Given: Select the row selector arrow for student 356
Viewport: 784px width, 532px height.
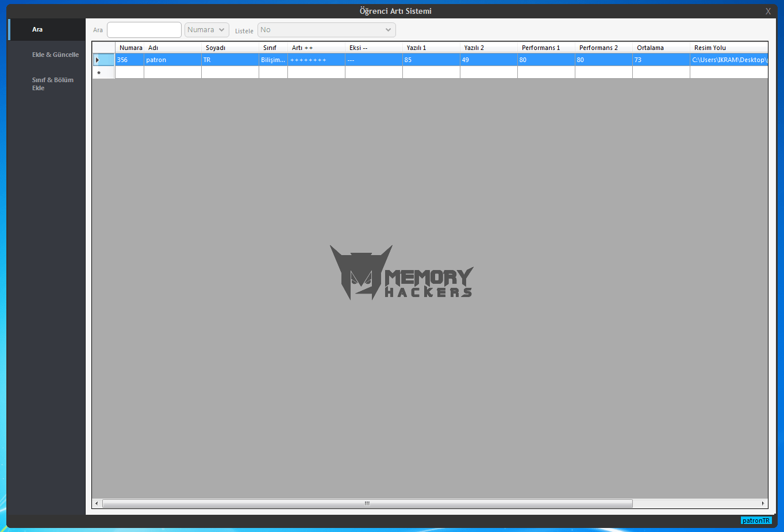Looking at the screenshot, I should (104, 60).
